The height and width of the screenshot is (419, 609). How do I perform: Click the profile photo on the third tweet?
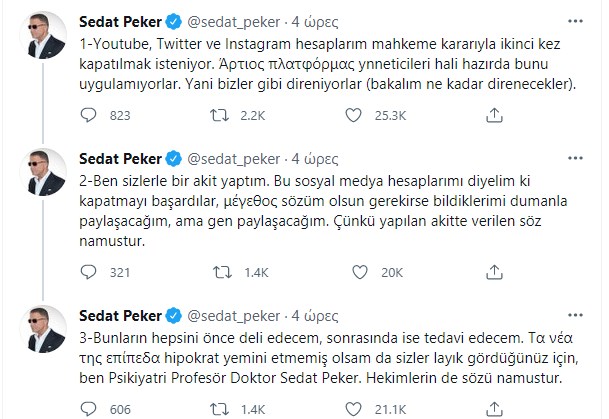point(45,329)
